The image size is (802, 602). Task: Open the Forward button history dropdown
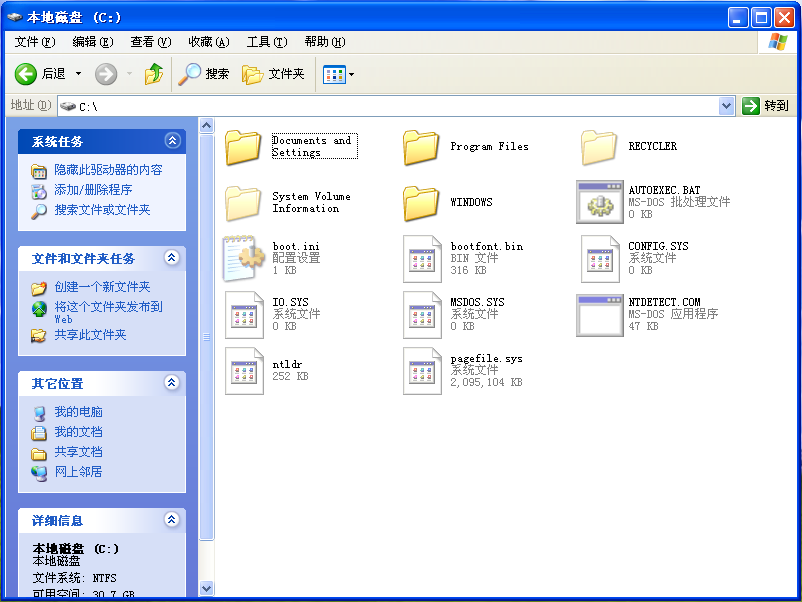coord(129,74)
